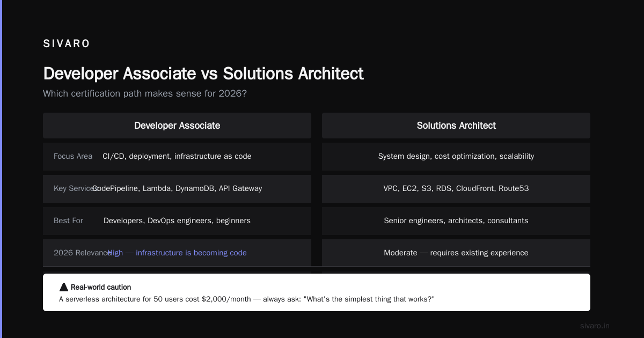Click 'High — infrastructure is becoming code' text
The width and height of the screenshot is (644, 338).
177,253
